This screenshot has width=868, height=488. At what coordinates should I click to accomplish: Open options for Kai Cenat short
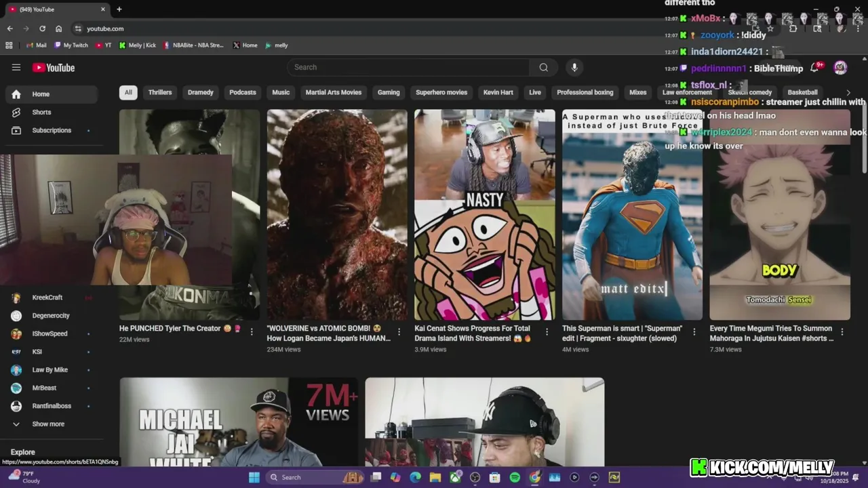point(547,332)
